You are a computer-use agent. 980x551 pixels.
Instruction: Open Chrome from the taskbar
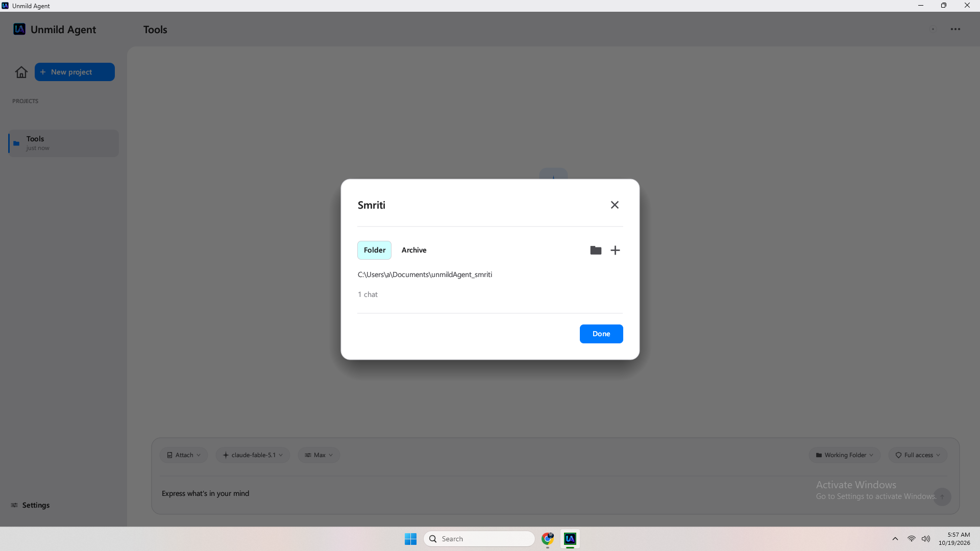548,539
